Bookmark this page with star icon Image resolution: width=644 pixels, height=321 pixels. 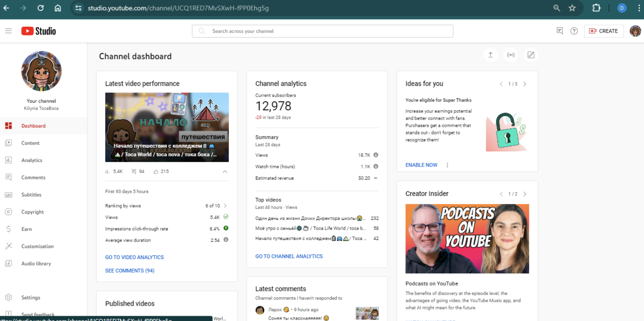tap(572, 8)
